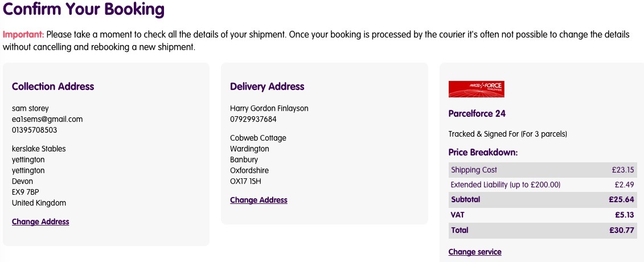Screen dimensions: 644x262
Task: Open Change Address under Delivery Address
Action: [x=259, y=200]
